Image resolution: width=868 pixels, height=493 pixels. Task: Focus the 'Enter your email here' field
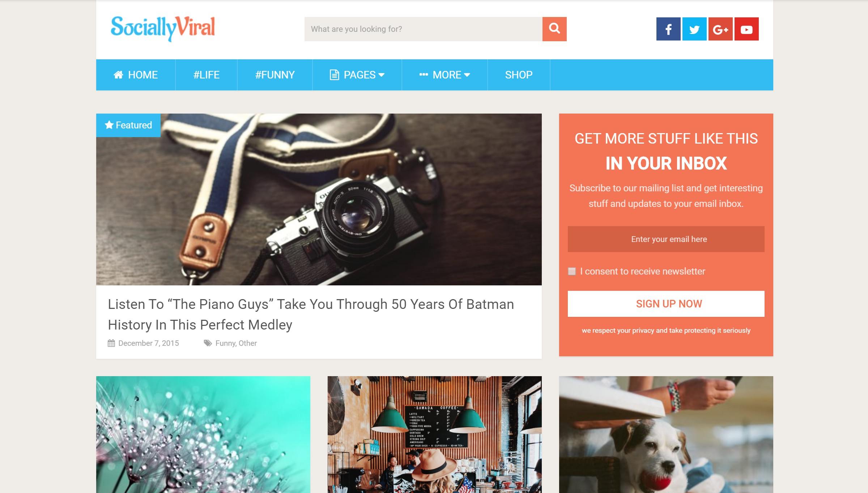(666, 239)
